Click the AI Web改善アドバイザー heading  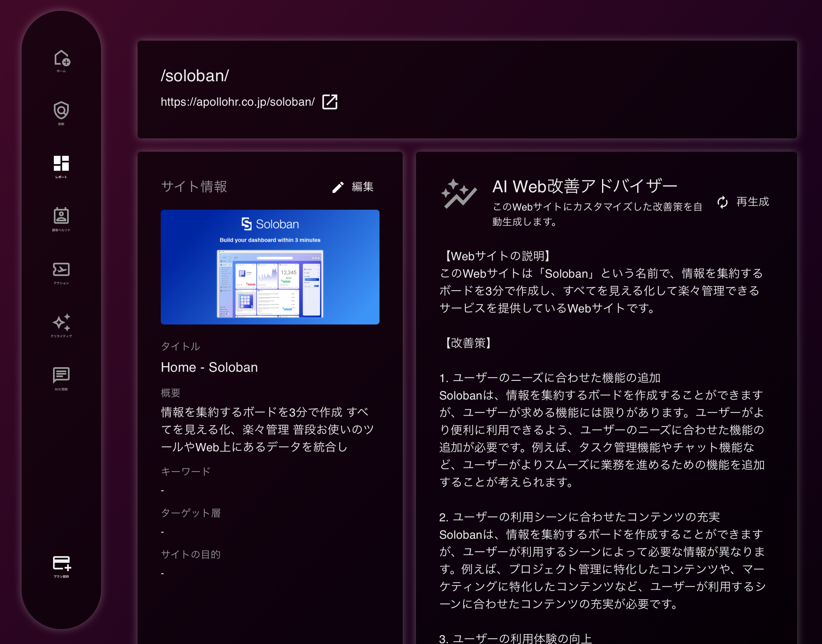pyautogui.click(x=584, y=186)
